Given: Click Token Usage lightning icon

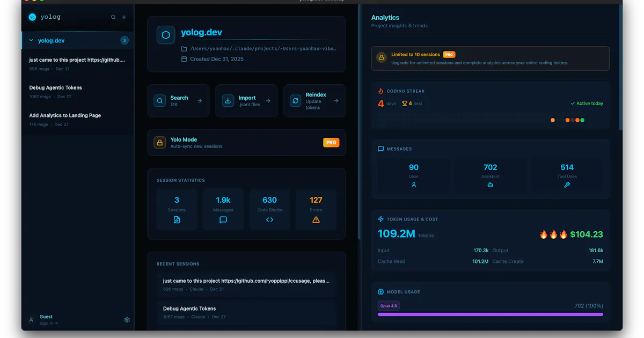Looking at the screenshot, I should 381,219.
